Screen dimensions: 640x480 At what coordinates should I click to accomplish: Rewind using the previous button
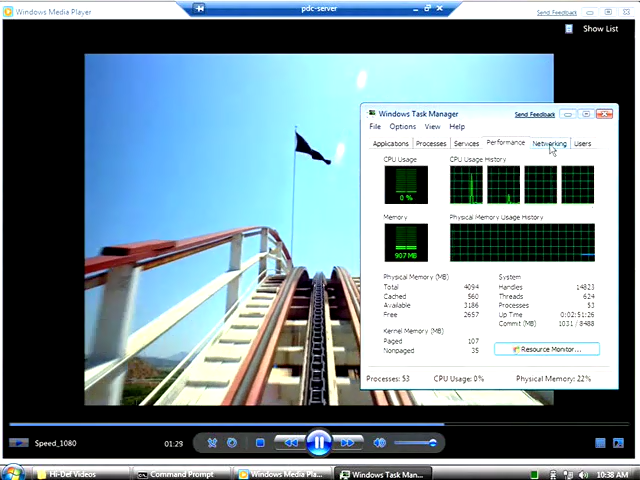pyautogui.click(x=290, y=442)
